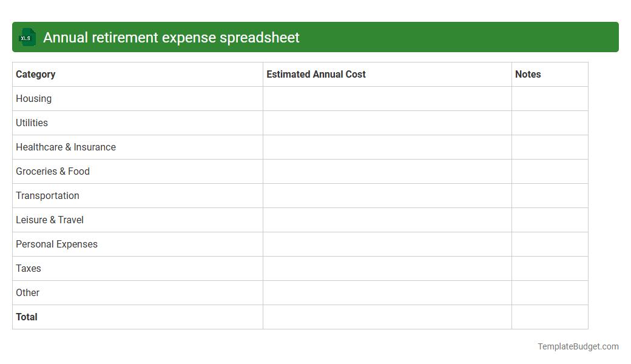Screen dimensions: 631x364
Task: Click the Notes cell for Taxes
Action: pyautogui.click(x=550, y=268)
